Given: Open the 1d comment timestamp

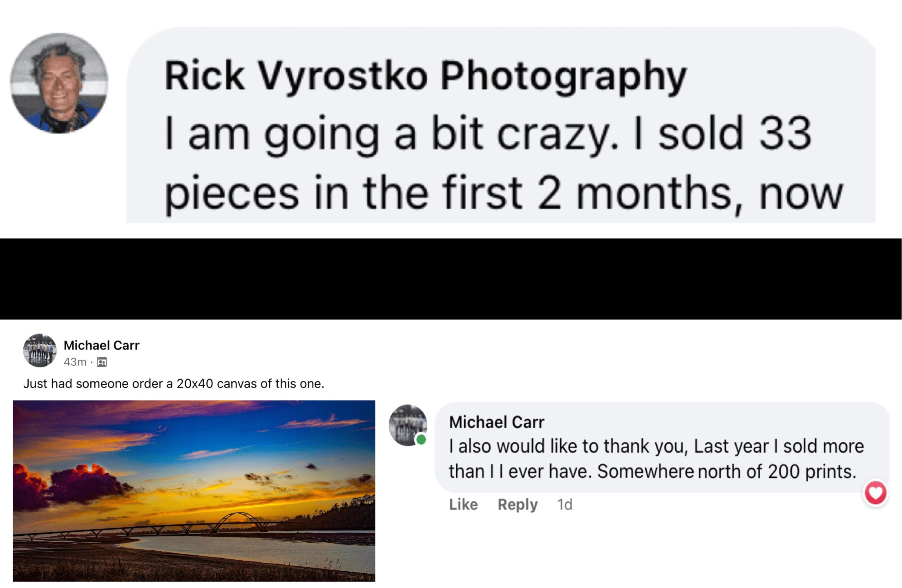Looking at the screenshot, I should 565,505.
